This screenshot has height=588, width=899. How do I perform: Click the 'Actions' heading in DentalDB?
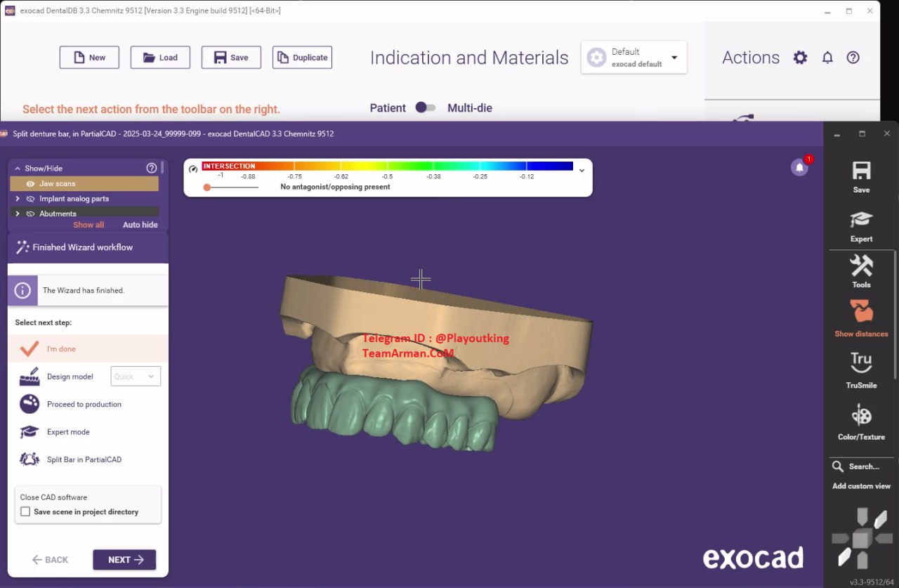pos(751,58)
